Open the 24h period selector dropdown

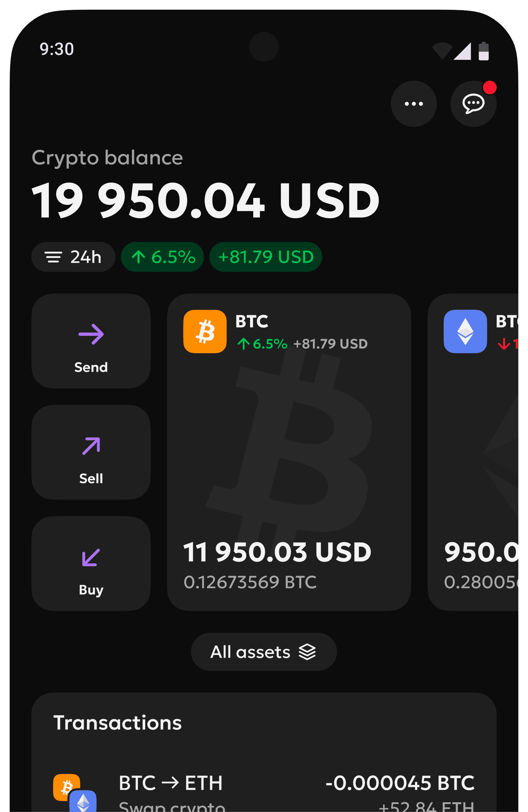[x=73, y=257]
